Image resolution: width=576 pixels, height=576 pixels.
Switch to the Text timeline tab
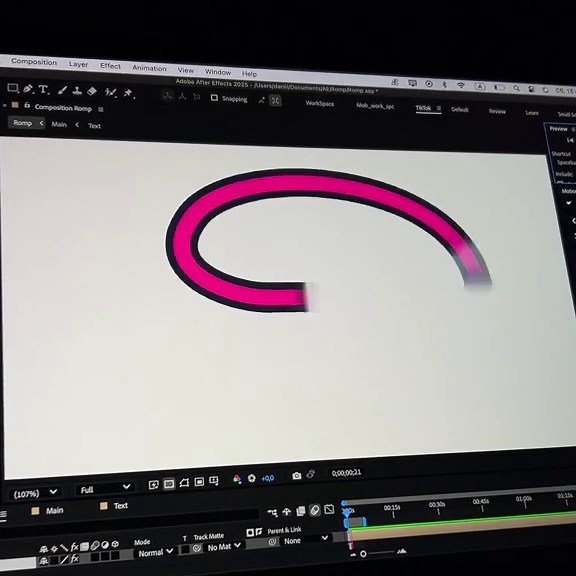[x=120, y=505]
